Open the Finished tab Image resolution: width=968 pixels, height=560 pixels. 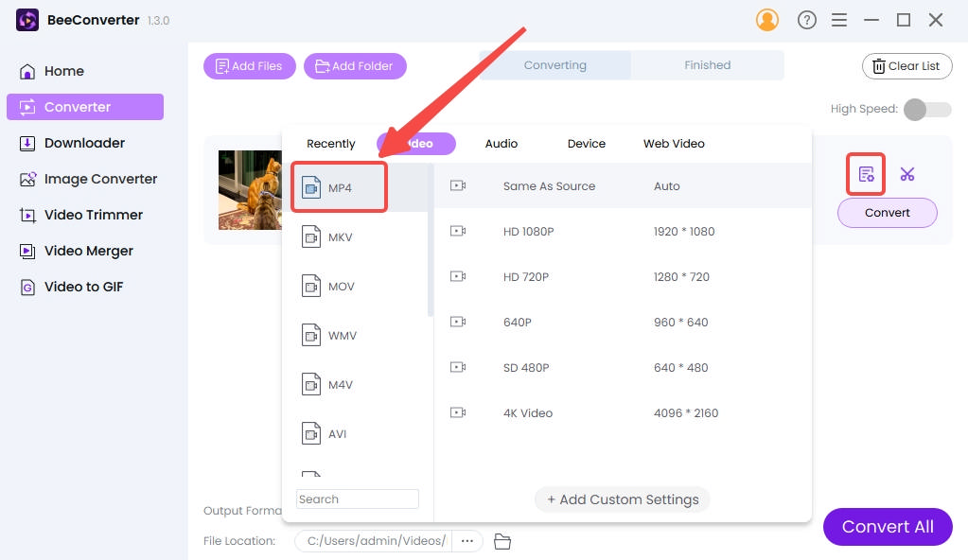707,65
